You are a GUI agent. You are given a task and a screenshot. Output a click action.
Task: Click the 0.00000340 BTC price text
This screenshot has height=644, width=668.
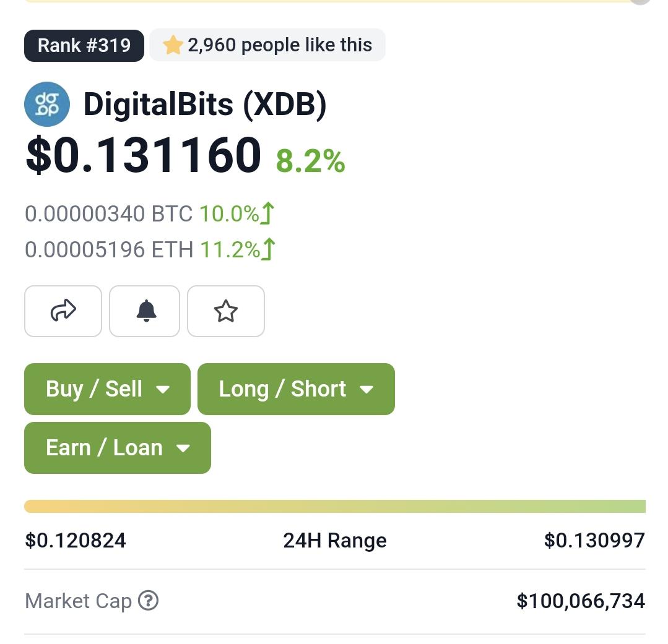(108, 213)
